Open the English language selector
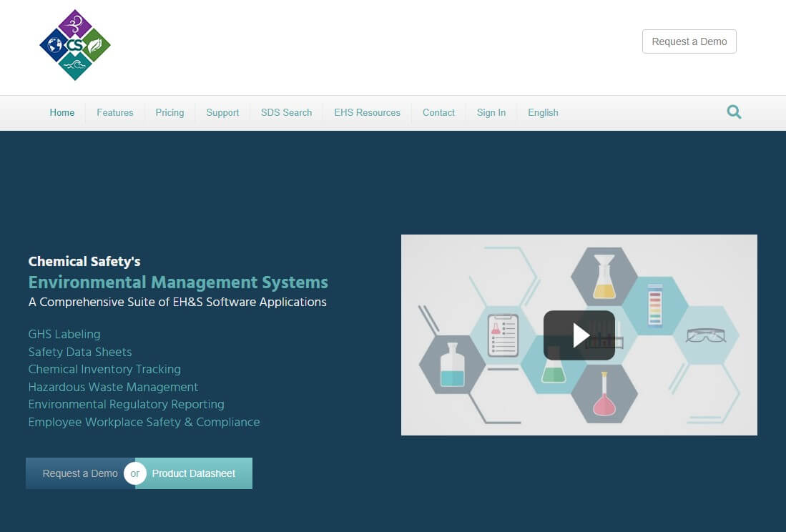 coord(543,113)
